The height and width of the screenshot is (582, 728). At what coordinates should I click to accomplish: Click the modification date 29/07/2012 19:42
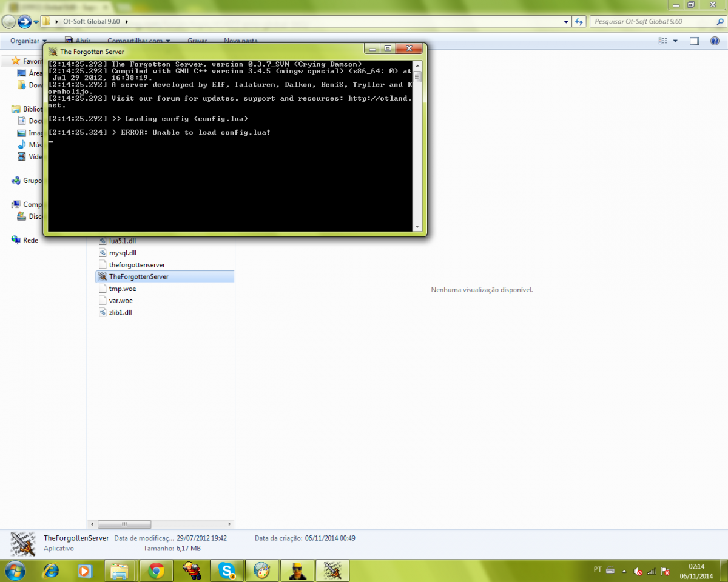[201, 538]
